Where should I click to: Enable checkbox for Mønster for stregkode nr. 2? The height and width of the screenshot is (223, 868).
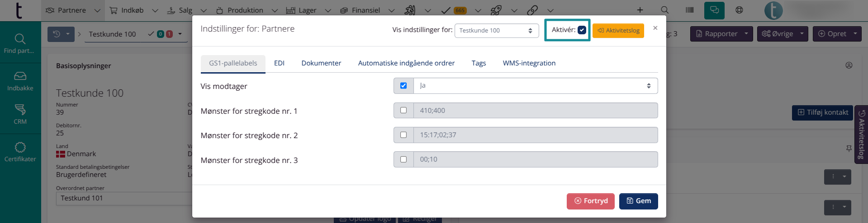click(403, 135)
